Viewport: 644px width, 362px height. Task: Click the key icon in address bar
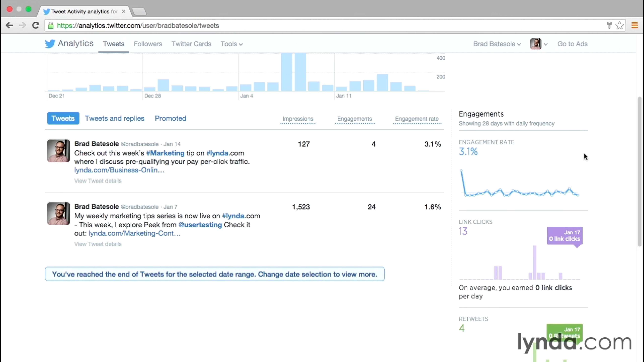tap(609, 25)
